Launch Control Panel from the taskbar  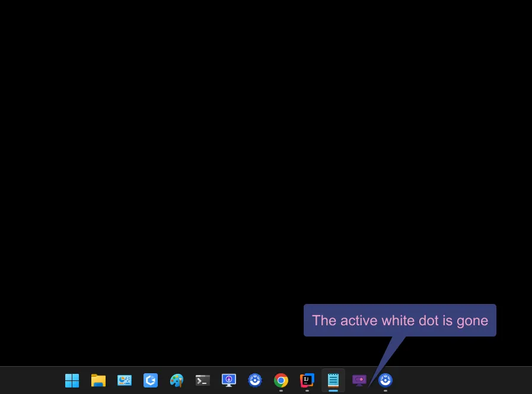pyautogui.click(x=125, y=380)
